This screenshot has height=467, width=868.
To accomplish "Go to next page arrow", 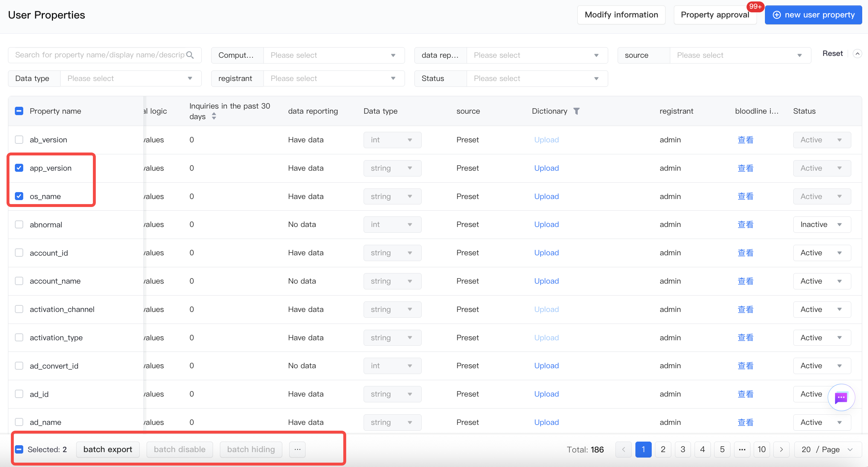I will [x=781, y=450].
